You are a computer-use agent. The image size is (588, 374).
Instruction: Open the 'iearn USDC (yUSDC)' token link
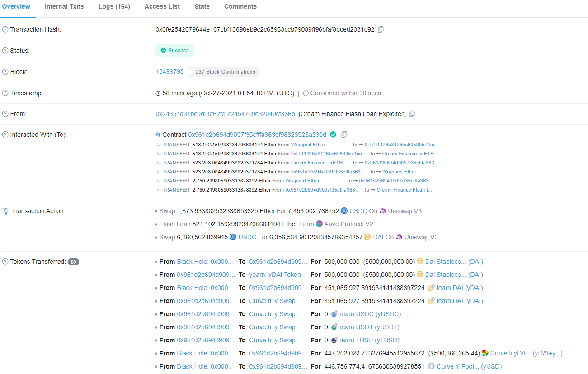371,314
